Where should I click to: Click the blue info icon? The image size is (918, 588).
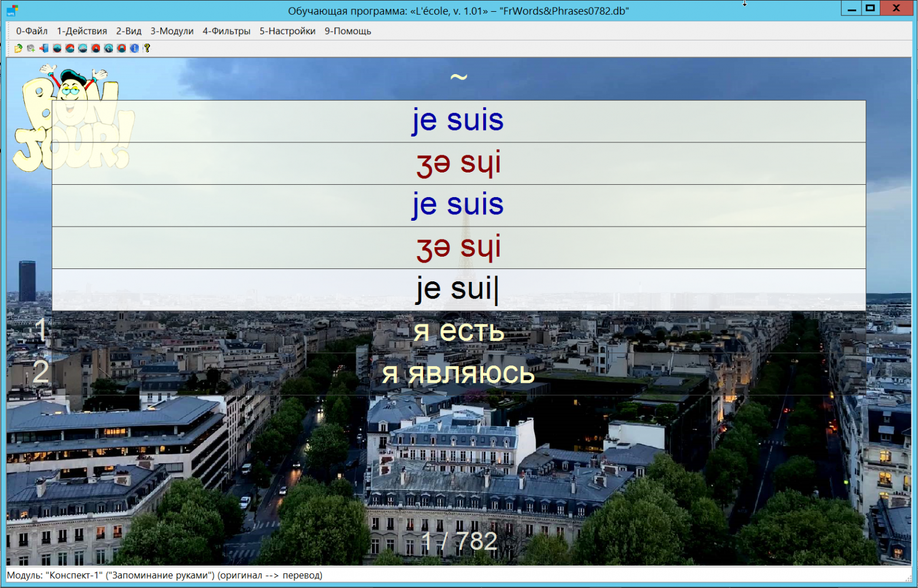[134, 48]
